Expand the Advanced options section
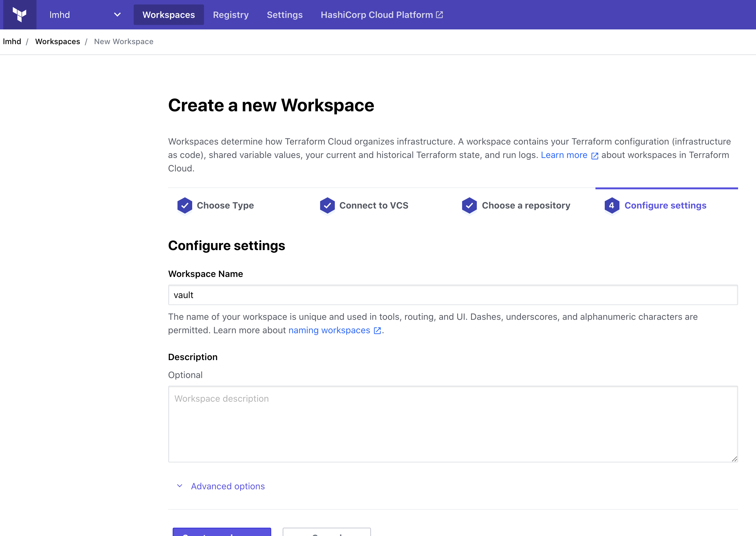This screenshot has height=536, width=756. point(227,486)
